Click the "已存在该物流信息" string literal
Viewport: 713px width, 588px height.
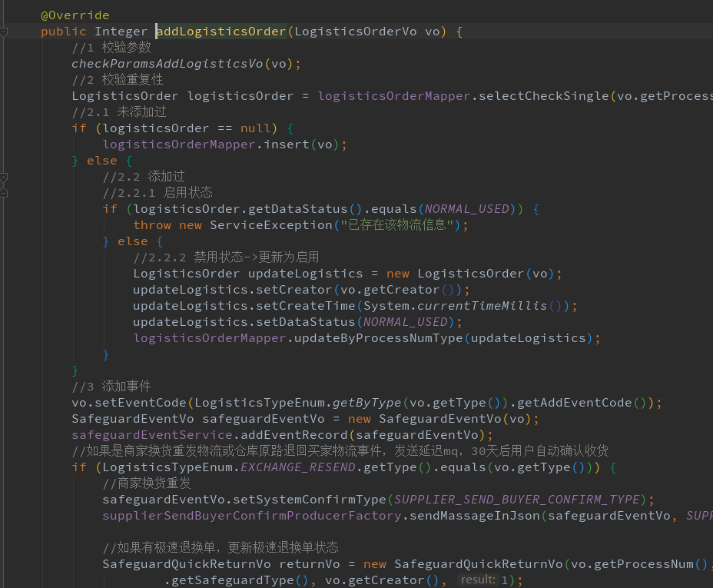point(397,225)
